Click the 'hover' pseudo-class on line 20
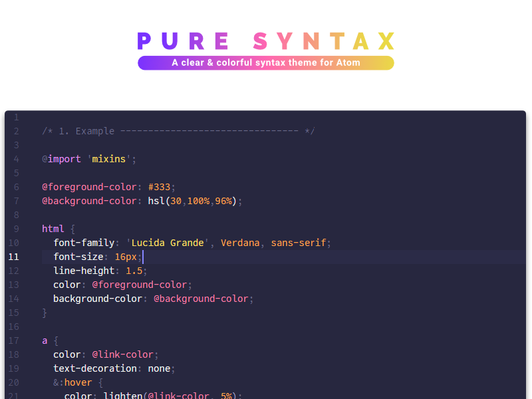The width and height of the screenshot is (532, 399). tap(78, 382)
